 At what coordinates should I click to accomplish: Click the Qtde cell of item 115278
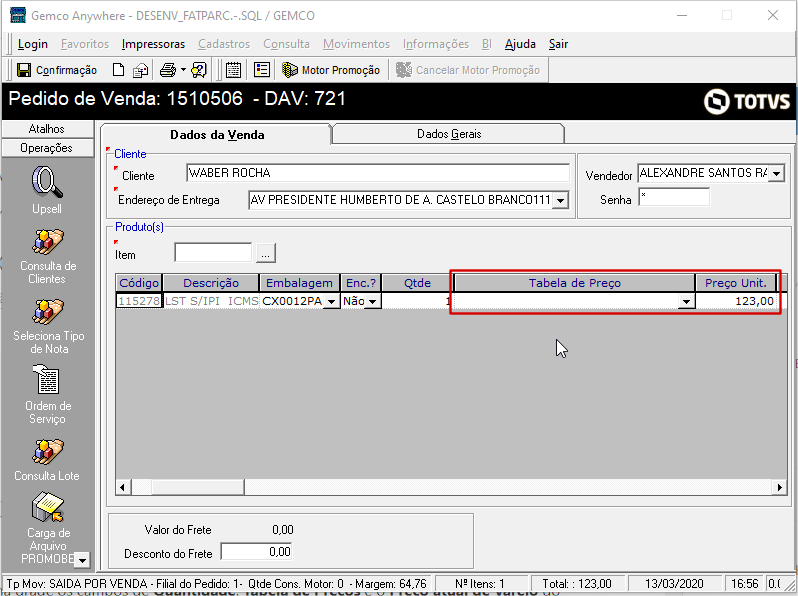pyautogui.click(x=417, y=301)
